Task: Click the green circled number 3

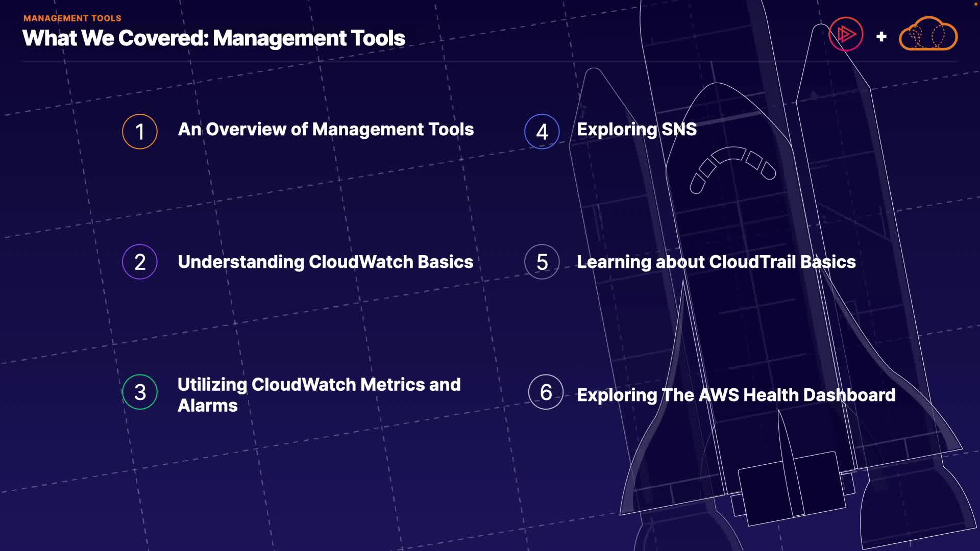Action: 139,392
